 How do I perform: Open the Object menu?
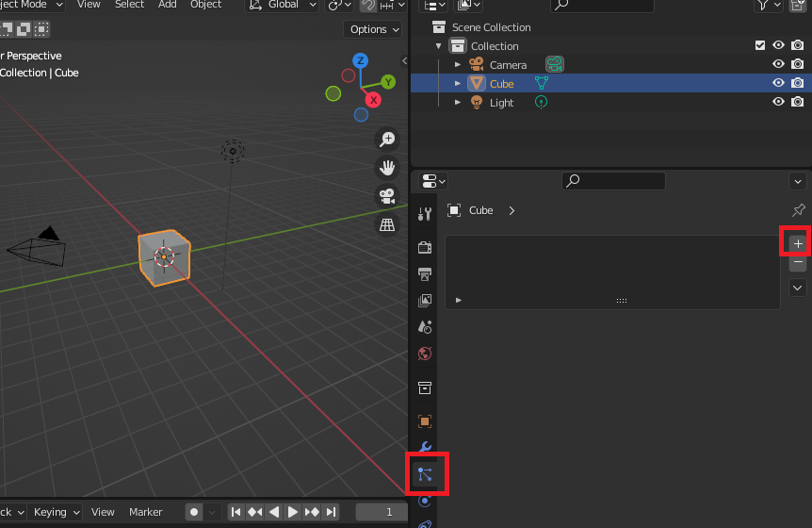tap(205, 5)
